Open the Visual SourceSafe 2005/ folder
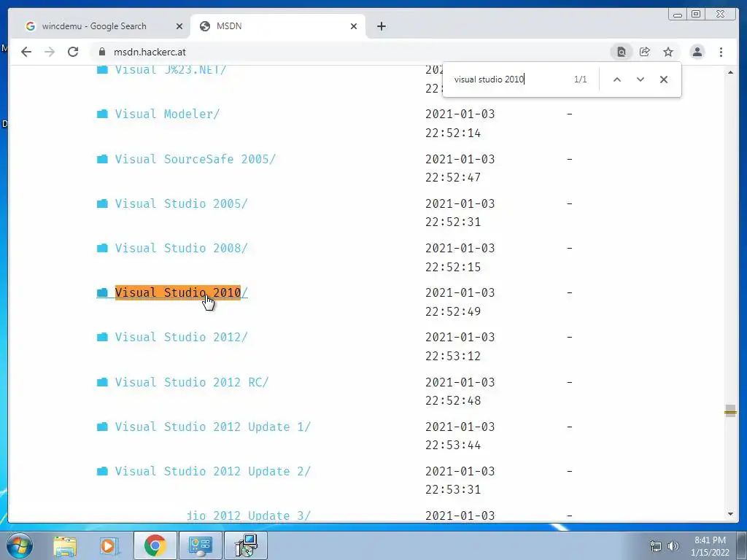747x560 pixels. pos(196,159)
